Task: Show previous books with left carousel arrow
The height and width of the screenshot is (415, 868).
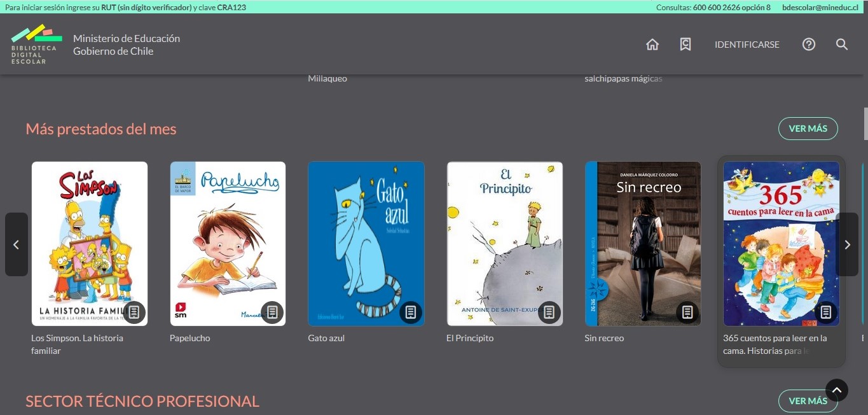Action: point(17,244)
